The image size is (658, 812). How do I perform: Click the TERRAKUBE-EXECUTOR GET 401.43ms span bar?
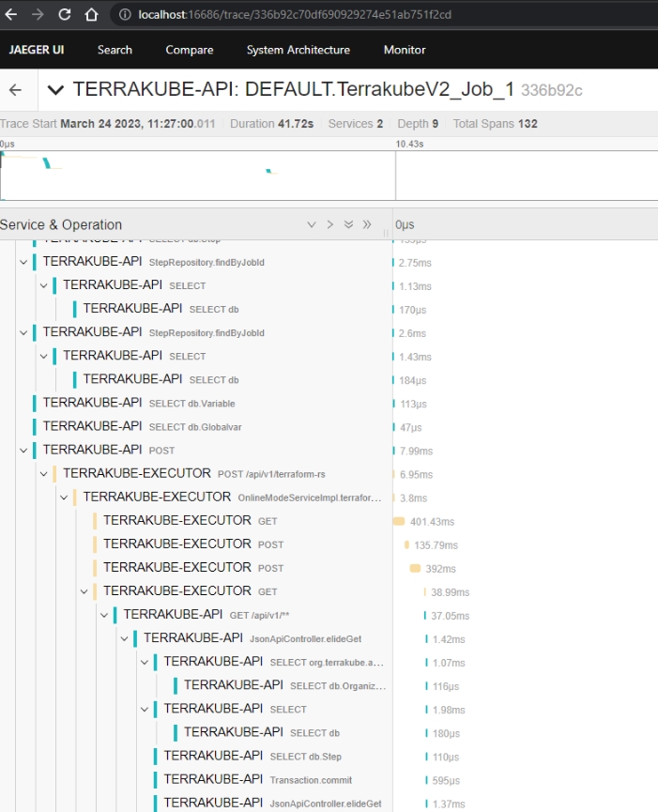399,521
